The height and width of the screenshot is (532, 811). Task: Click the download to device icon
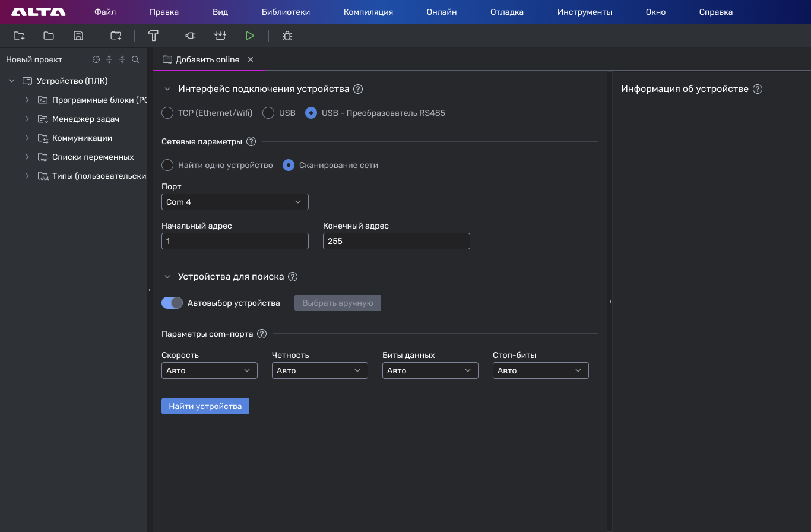tap(220, 36)
